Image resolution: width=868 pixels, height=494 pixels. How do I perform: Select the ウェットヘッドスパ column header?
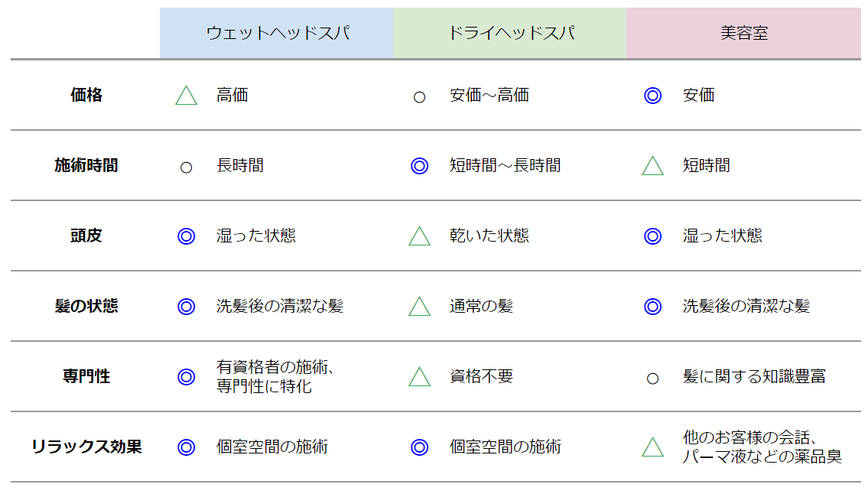click(x=277, y=34)
